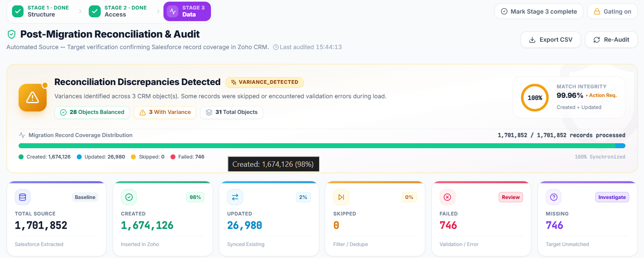The image size is (644, 258).
Task: Click the 0% badge on Skipped card
Action: click(x=409, y=197)
